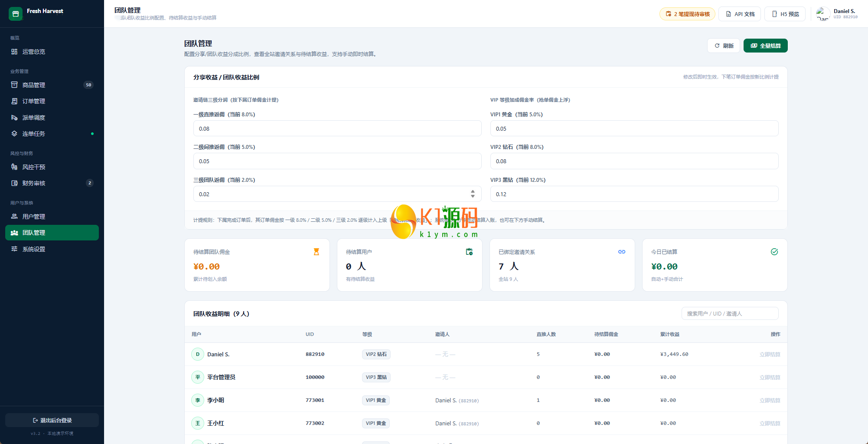Focus the 一级直推返佣 input field
The image size is (868, 444).
pyautogui.click(x=337, y=128)
